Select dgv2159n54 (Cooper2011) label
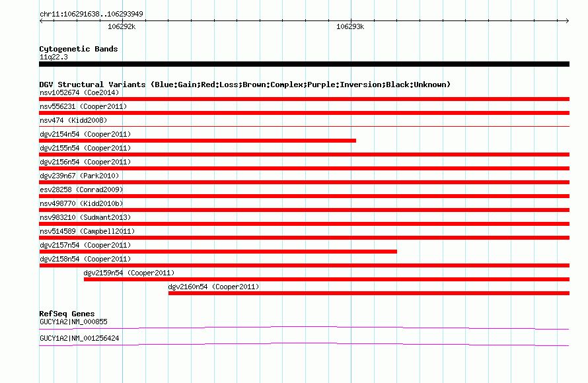 [x=129, y=273]
